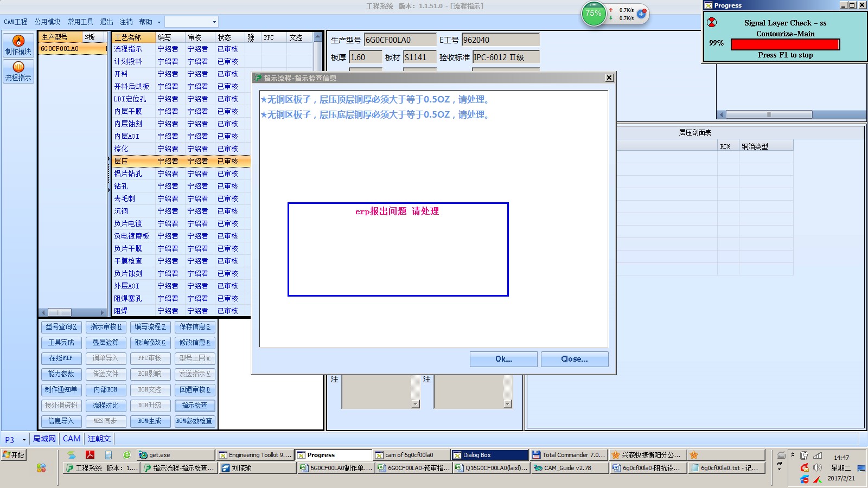Click the volume tray icon
This screenshot has width=868, height=488.
(818, 467)
